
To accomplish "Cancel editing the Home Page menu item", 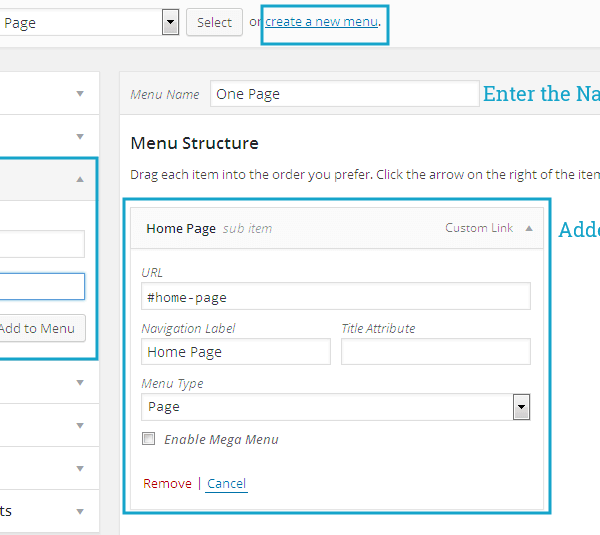I will pyautogui.click(x=226, y=484).
